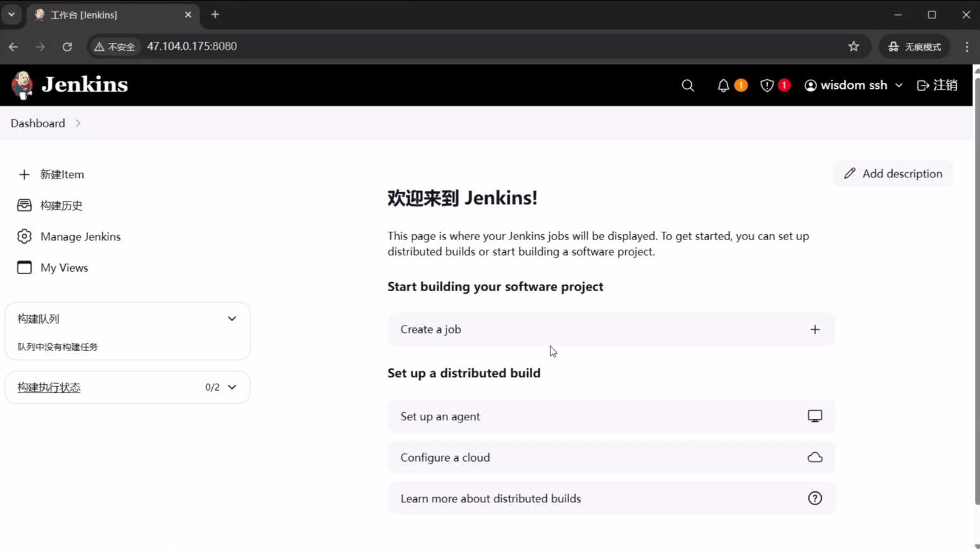Click the Dashboard breadcrumb link
This screenshot has height=549, width=980.
38,123
